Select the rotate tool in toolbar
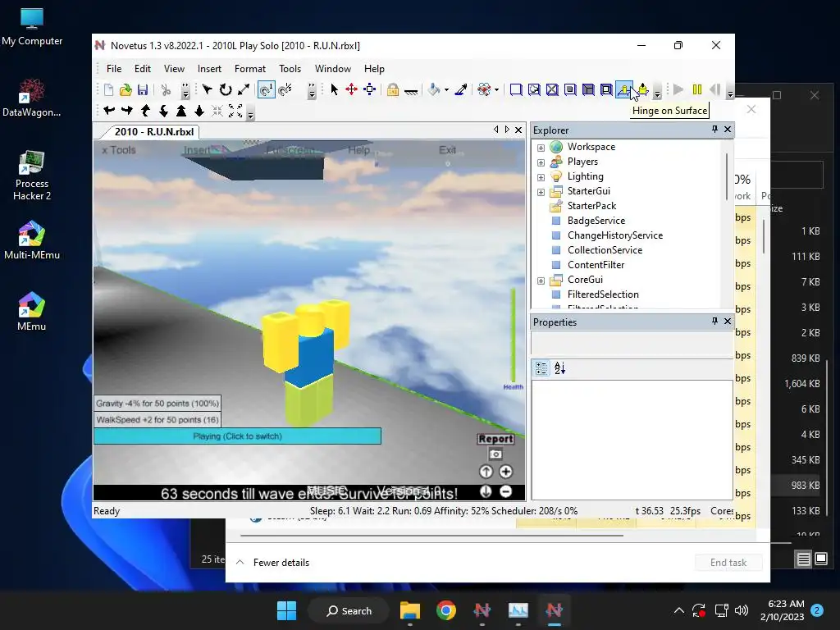 [x=226, y=89]
